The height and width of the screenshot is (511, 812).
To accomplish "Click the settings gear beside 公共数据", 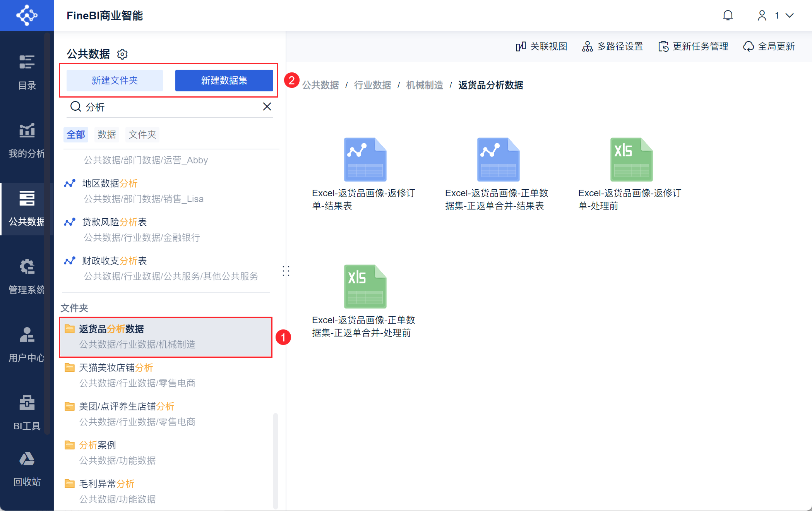I will point(122,54).
